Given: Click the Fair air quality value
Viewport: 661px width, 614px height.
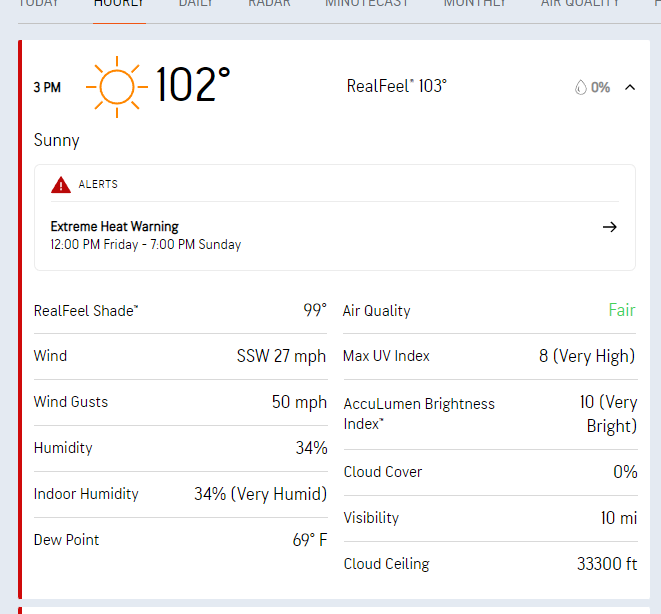Looking at the screenshot, I should click(x=622, y=310).
